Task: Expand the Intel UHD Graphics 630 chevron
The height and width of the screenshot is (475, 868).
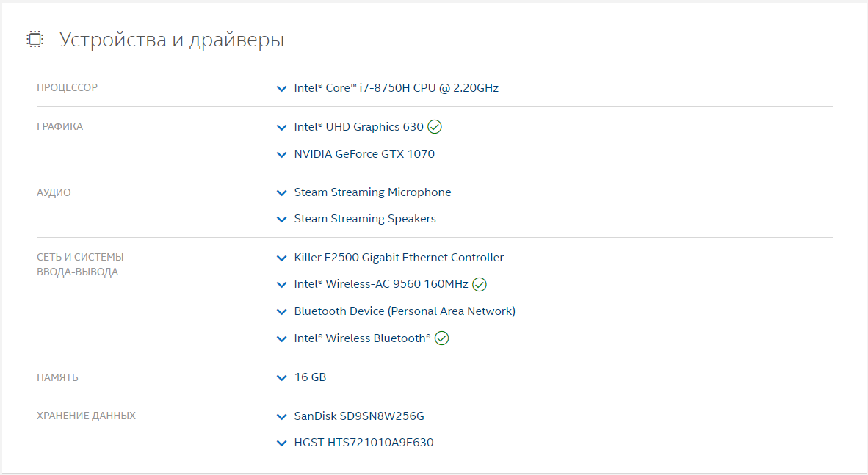Action: click(281, 127)
